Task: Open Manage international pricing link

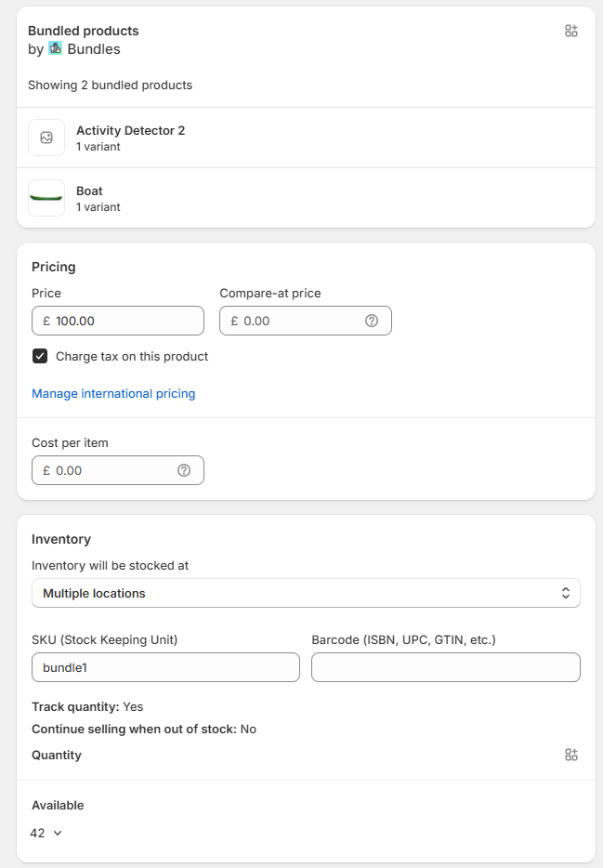Action: [x=113, y=394]
